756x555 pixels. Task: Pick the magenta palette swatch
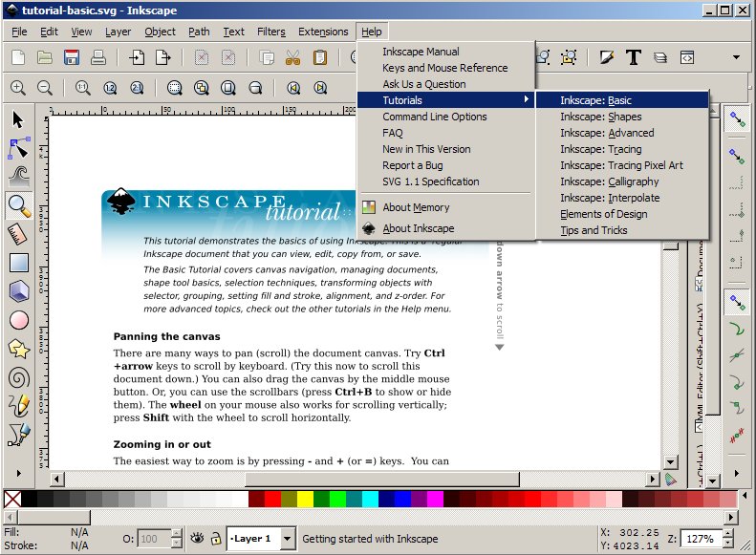435,499
